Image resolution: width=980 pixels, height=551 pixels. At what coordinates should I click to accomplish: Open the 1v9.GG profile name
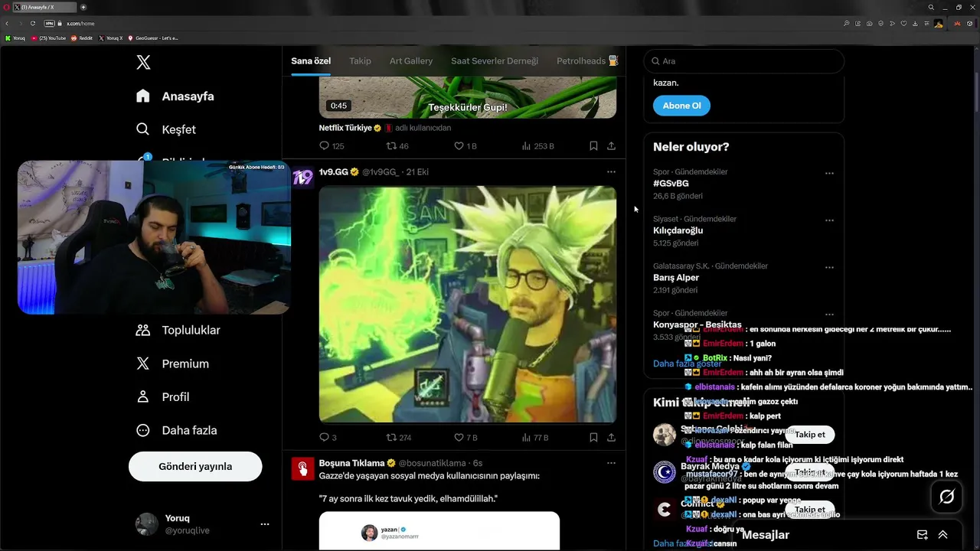click(334, 172)
